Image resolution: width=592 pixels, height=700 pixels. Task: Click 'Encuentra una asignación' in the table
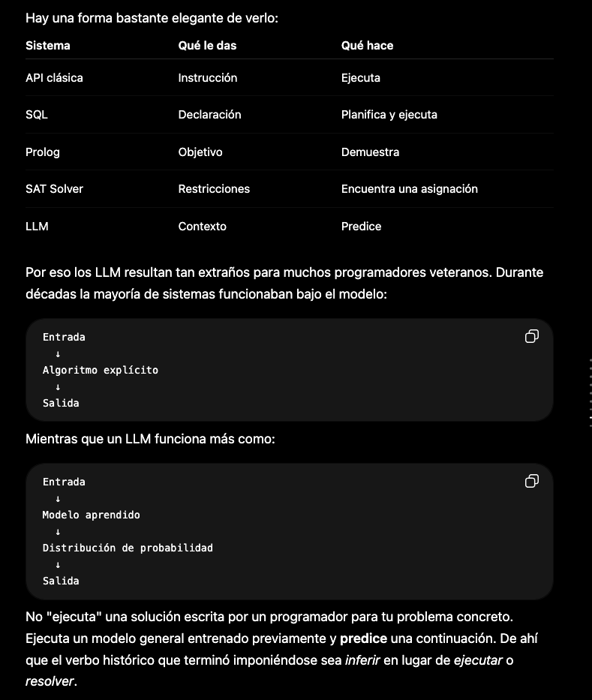pyautogui.click(x=410, y=189)
